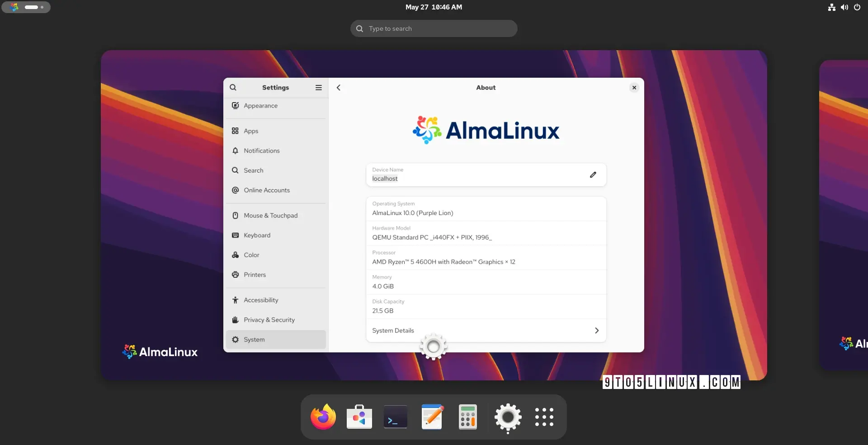Click the Privacy & Security hand icon
868x445 pixels.
(x=235, y=320)
